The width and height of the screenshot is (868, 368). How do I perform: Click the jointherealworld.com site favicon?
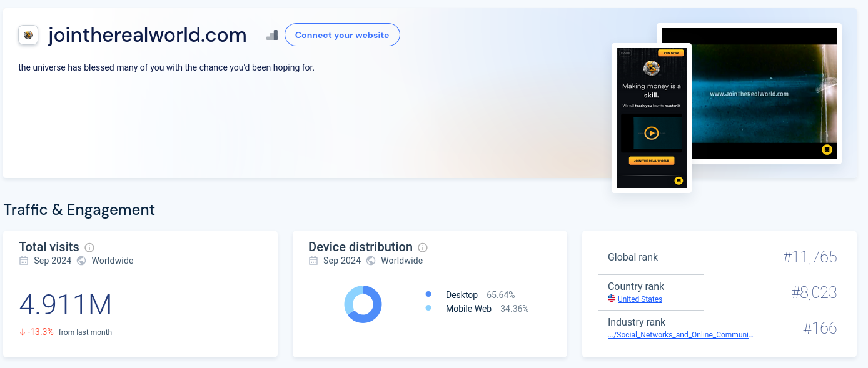[x=28, y=35]
